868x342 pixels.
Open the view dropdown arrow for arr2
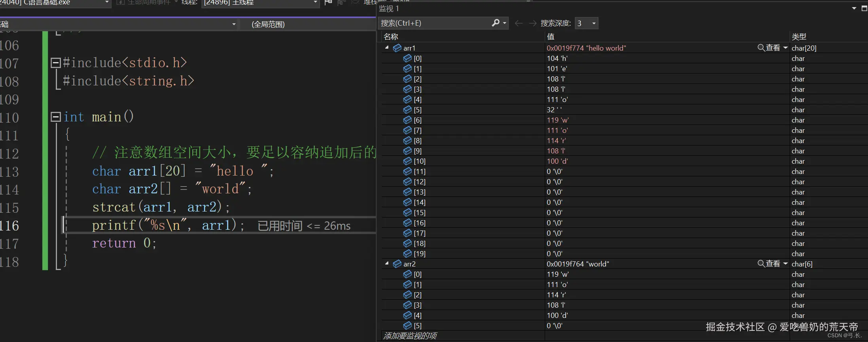pyautogui.click(x=785, y=264)
